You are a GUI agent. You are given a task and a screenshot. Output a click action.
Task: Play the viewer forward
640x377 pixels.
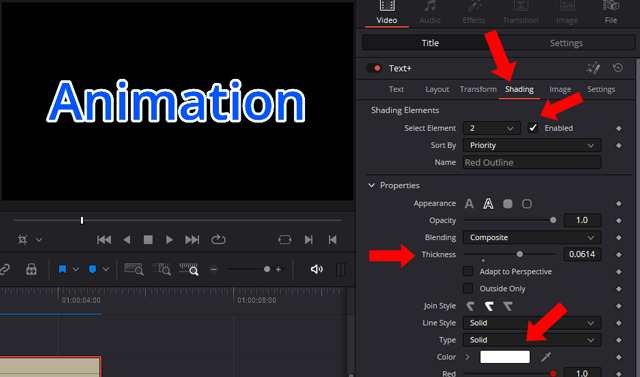169,240
